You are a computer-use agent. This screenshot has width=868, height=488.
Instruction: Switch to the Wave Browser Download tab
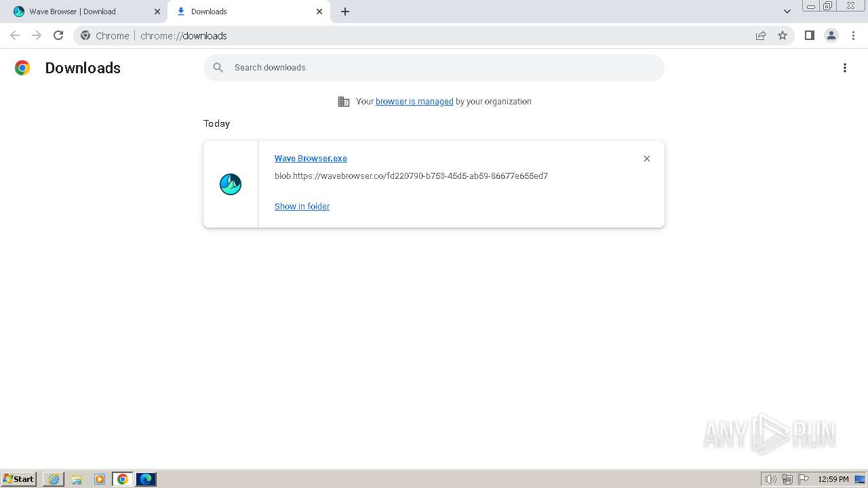pyautogui.click(x=84, y=12)
